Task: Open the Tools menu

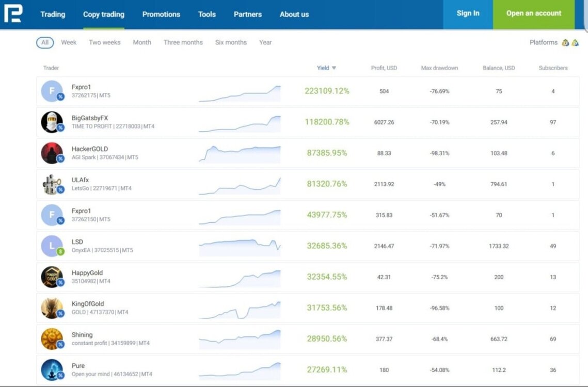Action: pos(207,14)
